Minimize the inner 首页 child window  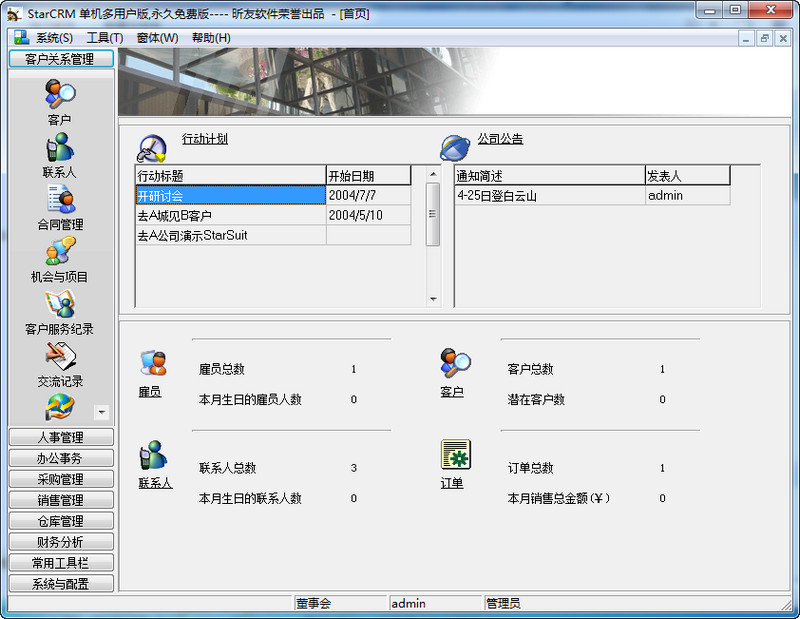tap(746, 38)
